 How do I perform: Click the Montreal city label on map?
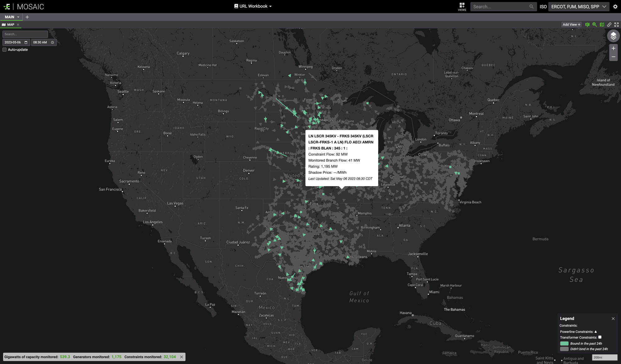(x=476, y=114)
